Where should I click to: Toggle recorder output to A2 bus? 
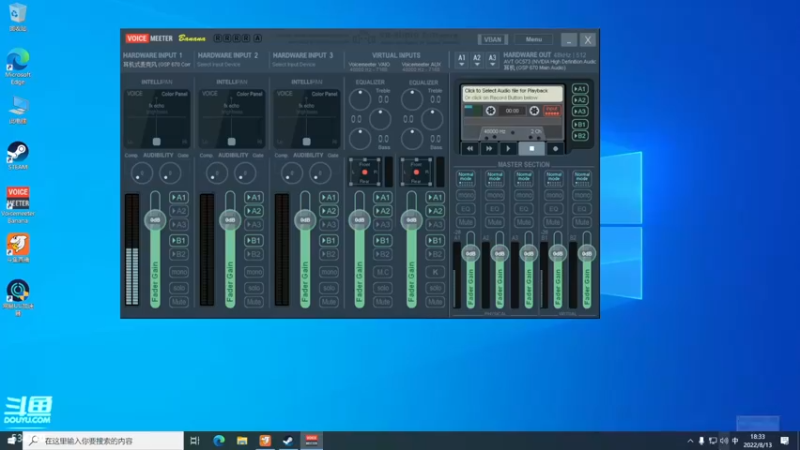580,100
